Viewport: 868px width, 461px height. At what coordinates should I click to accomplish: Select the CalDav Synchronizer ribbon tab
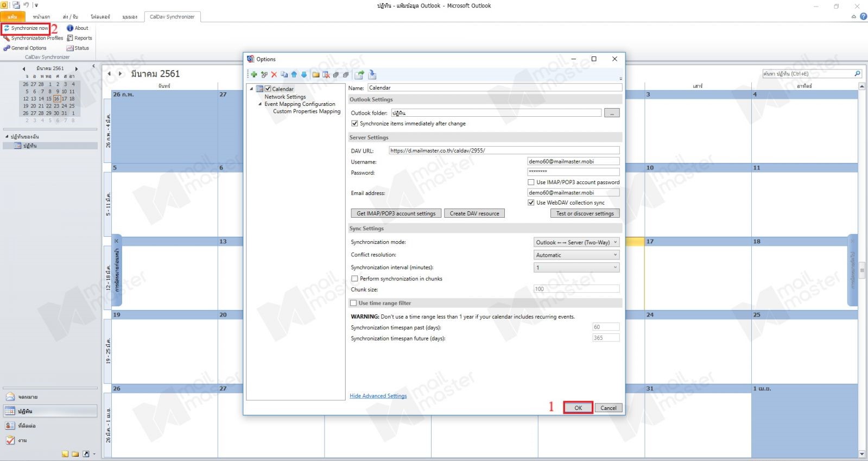click(x=172, y=17)
